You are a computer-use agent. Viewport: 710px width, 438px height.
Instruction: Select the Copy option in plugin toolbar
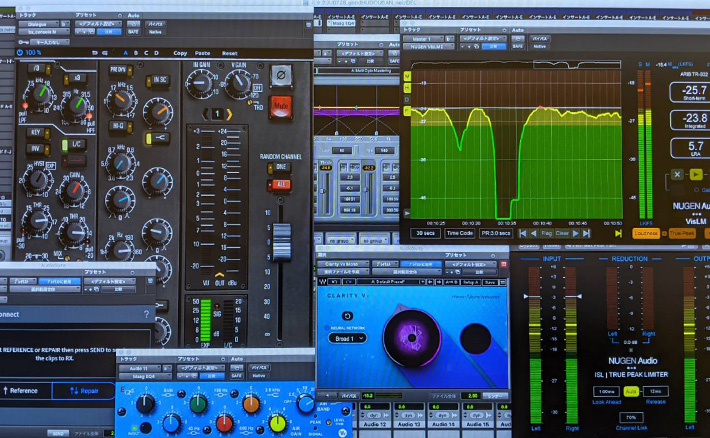180,53
